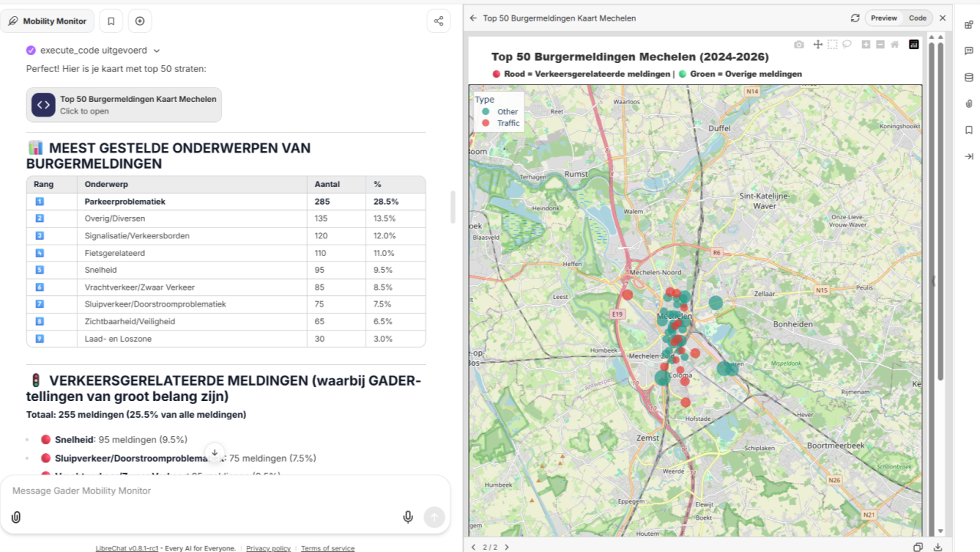980x552 pixels.
Task: Collapse the right side panel arrow
Action: pyautogui.click(x=969, y=156)
